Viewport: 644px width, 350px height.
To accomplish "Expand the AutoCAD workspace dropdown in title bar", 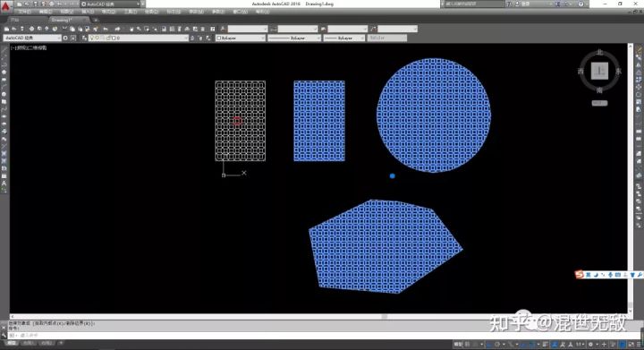I will pos(112,4).
